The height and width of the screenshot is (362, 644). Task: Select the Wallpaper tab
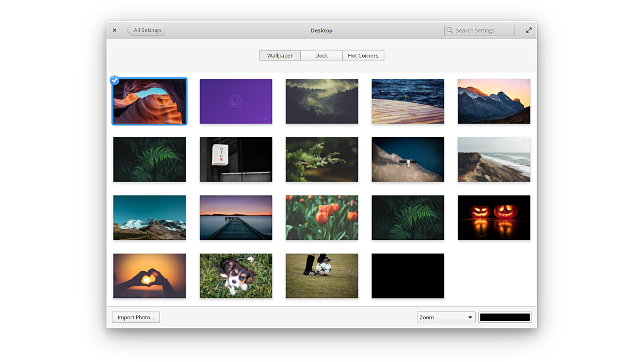click(x=280, y=56)
